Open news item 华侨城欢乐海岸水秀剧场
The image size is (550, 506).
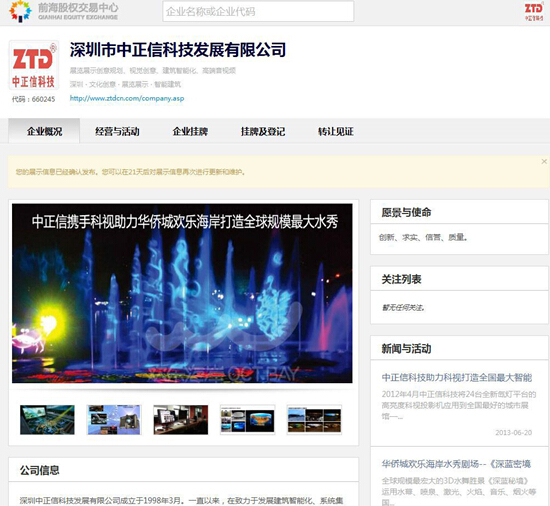(456, 464)
